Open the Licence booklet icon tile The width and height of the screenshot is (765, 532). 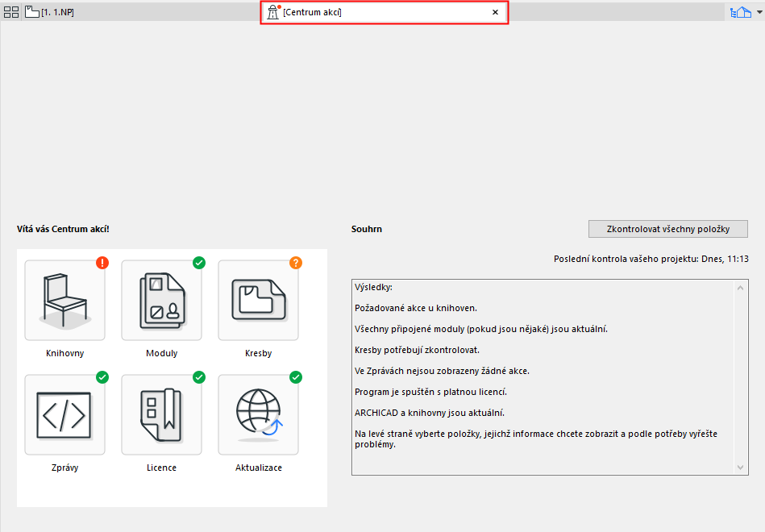(161, 415)
